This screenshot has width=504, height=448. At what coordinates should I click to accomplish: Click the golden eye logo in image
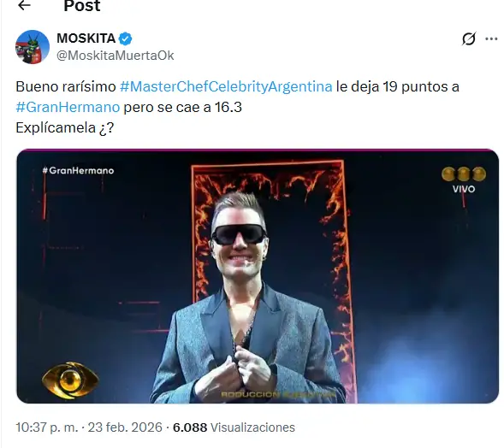click(70, 380)
